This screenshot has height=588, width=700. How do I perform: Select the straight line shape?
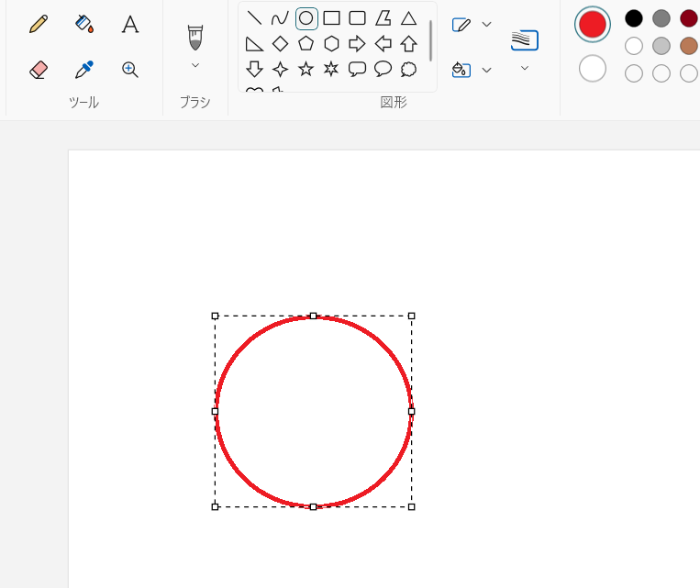click(x=255, y=17)
